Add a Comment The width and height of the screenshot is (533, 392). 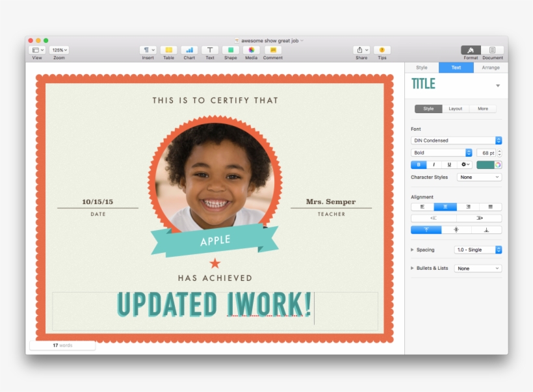click(x=272, y=51)
